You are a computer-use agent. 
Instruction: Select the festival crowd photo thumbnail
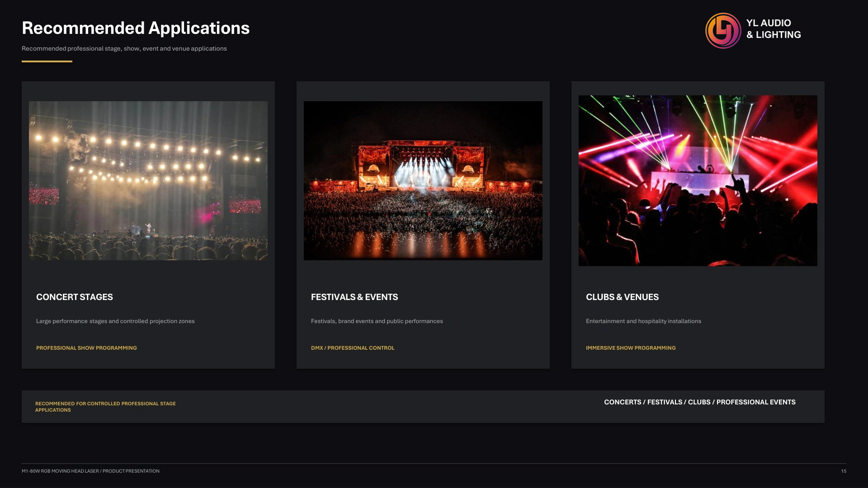click(x=423, y=181)
